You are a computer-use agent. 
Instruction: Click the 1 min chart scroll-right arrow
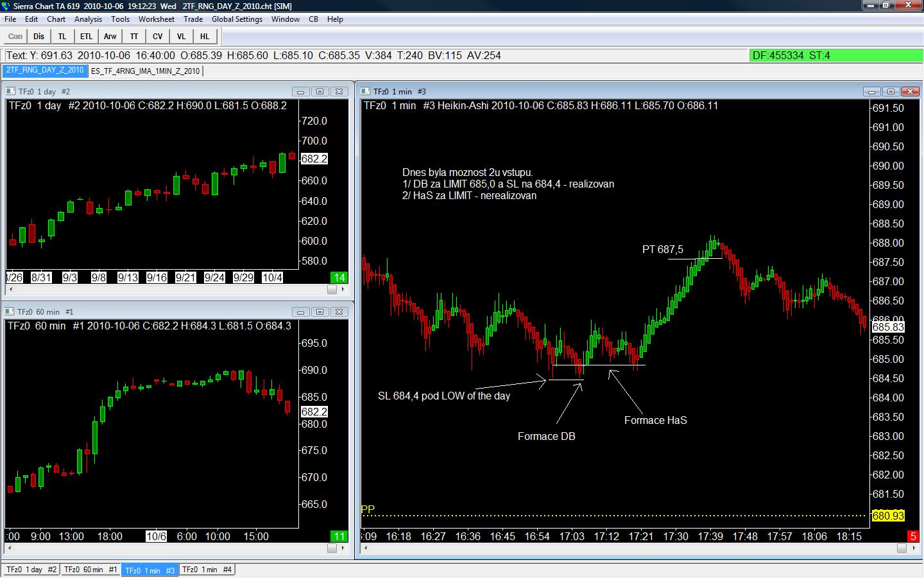pyautogui.click(x=914, y=548)
